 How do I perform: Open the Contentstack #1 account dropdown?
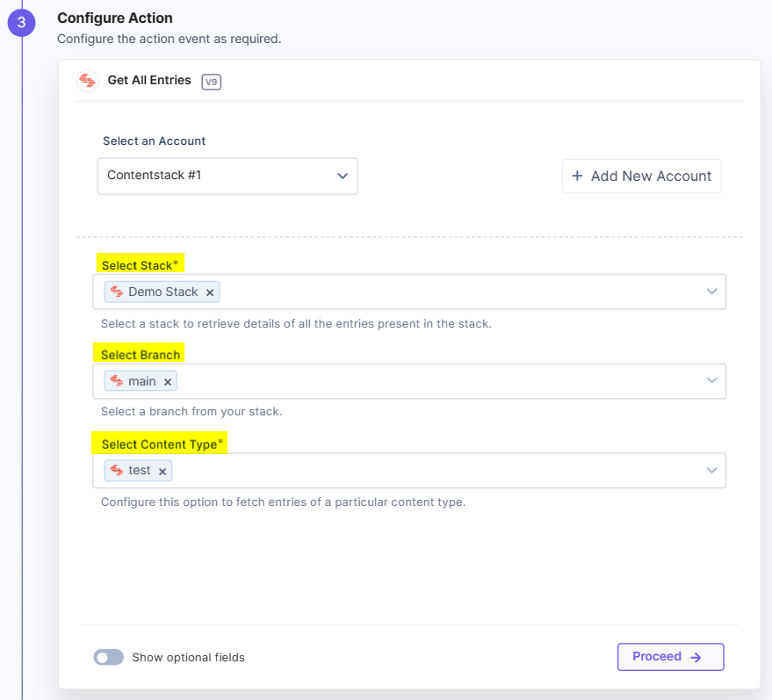click(x=227, y=176)
